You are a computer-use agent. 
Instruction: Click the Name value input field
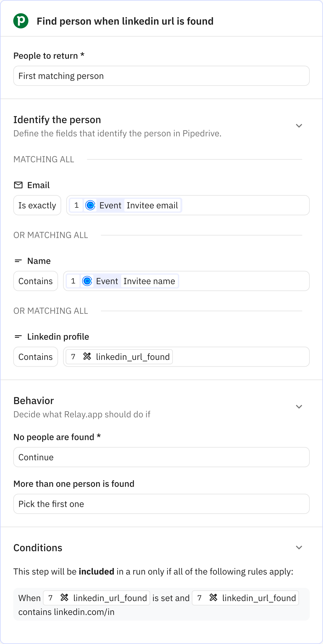186,281
